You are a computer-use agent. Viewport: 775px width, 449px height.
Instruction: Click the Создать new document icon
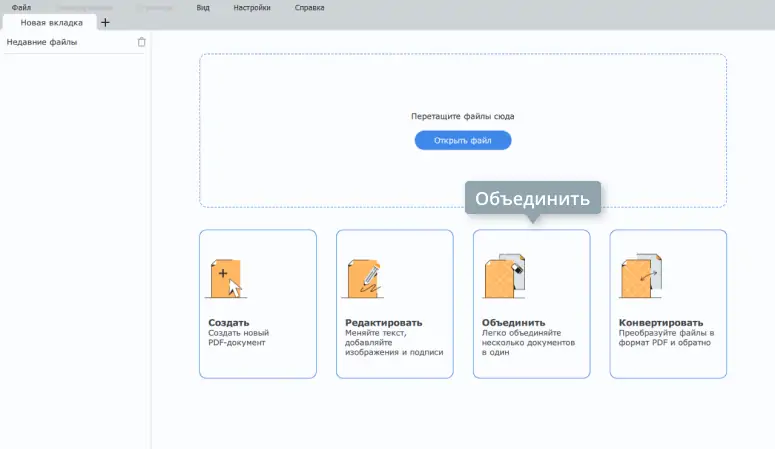tap(225, 278)
